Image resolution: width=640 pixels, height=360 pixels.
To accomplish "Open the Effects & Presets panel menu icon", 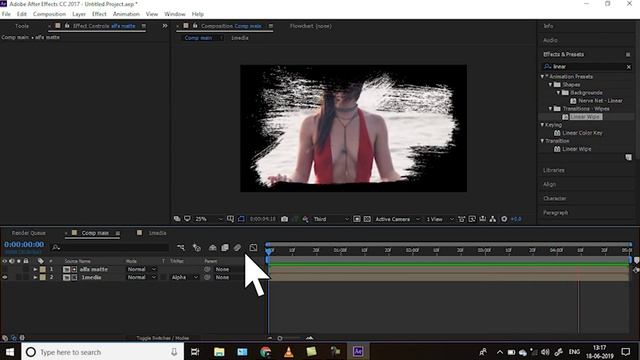I will [628, 54].
